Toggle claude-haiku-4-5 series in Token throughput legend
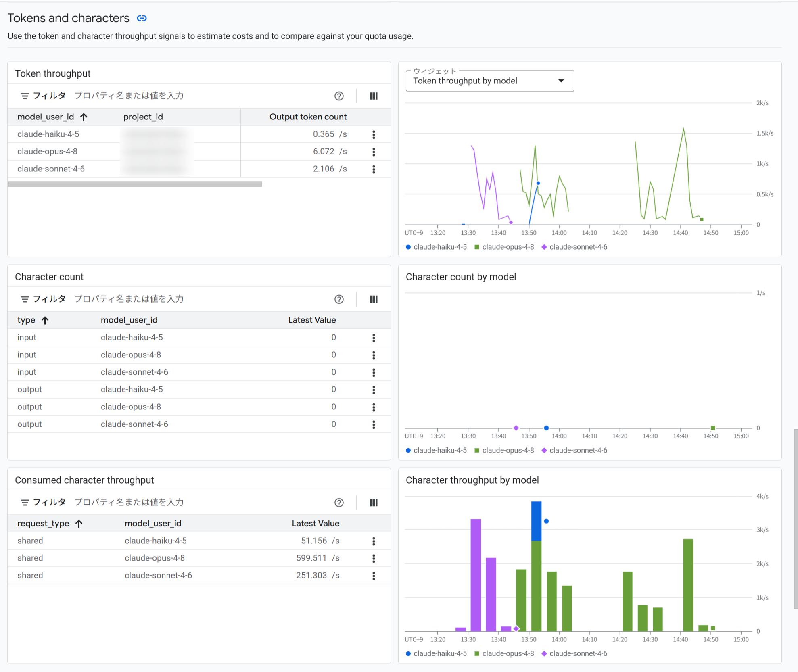The width and height of the screenshot is (798, 672). [436, 247]
